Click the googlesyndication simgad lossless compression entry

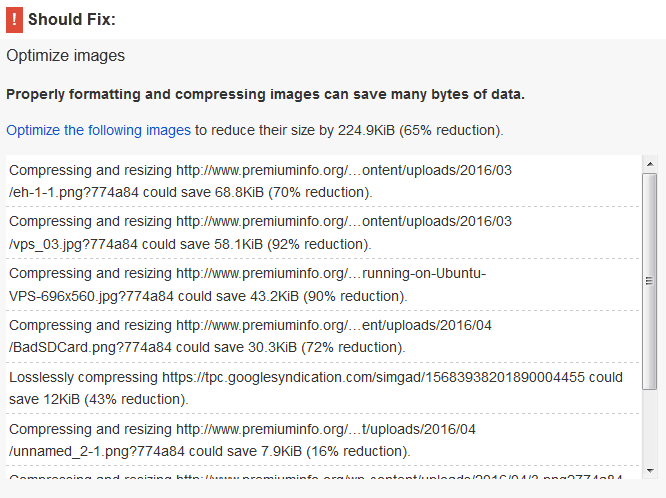pos(323,388)
